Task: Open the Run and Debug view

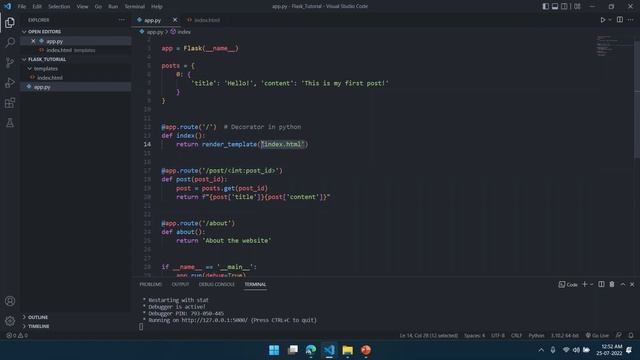Action: tap(10, 83)
